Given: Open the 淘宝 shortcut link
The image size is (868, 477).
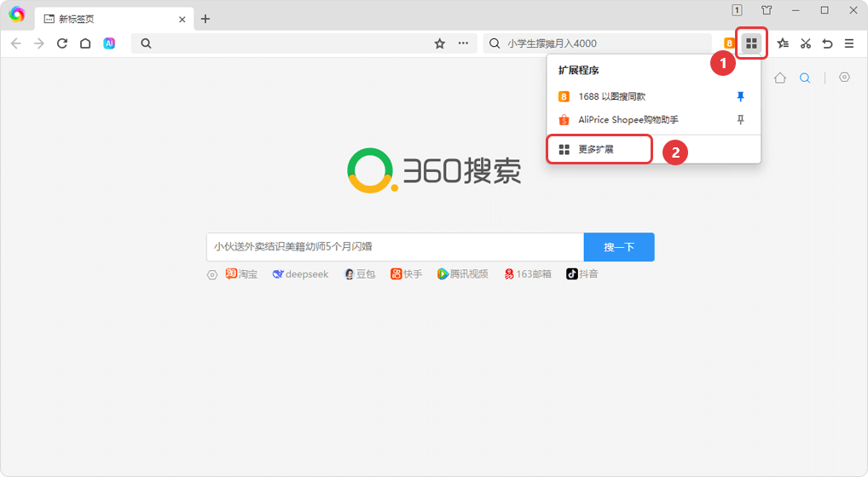Looking at the screenshot, I should (x=241, y=274).
